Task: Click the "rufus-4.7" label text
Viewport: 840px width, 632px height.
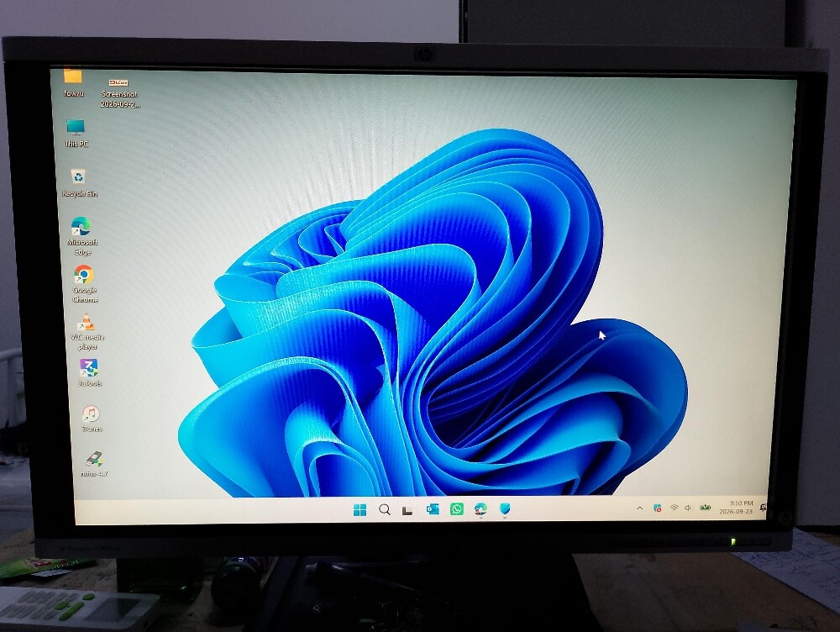Action: tap(94, 473)
